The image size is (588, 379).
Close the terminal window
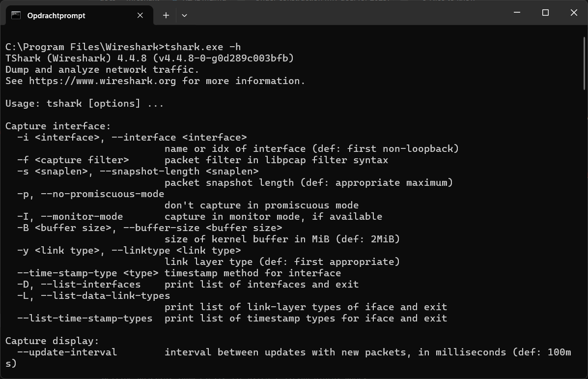[574, 13]
